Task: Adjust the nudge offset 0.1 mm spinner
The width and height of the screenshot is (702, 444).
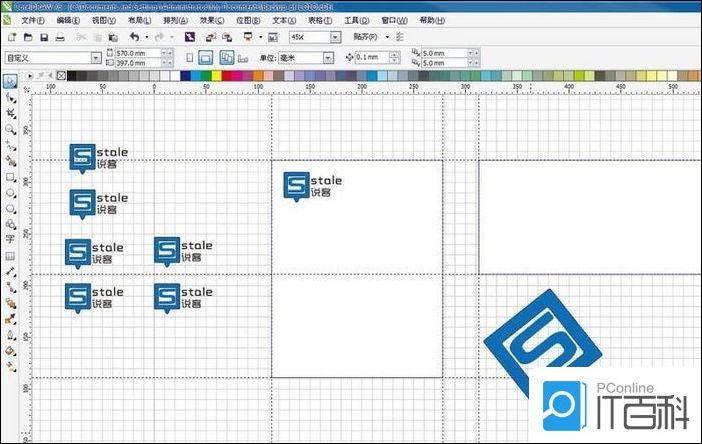Action: coord(394,57)
